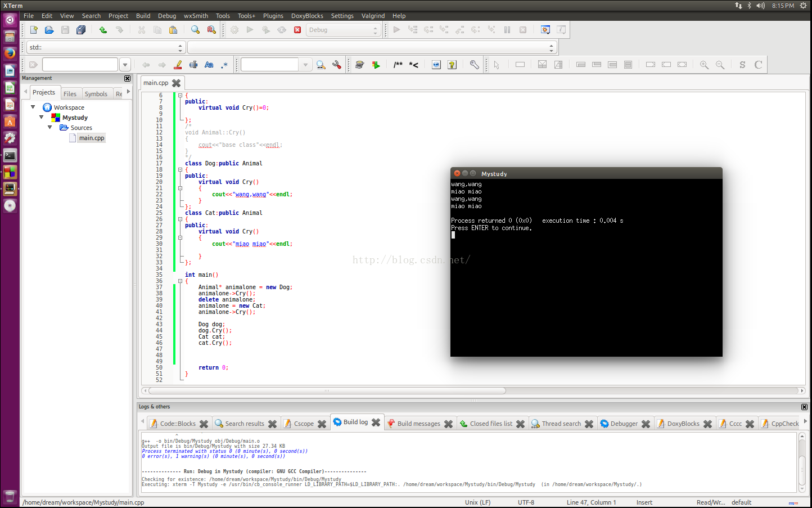Open the Plugins menu

(273, 16)
